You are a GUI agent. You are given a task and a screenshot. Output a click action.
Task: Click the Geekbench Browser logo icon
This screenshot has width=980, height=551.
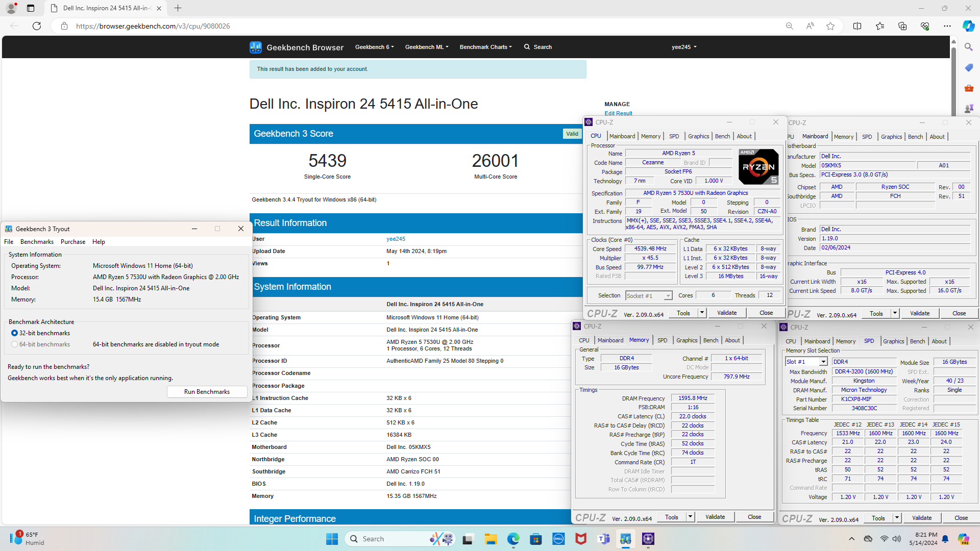255,47
